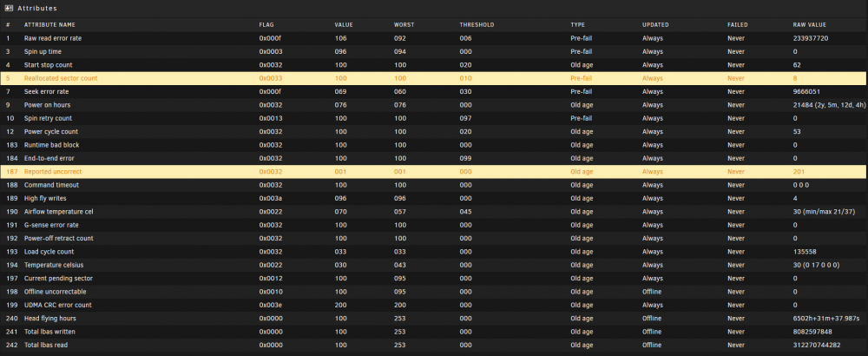Click worst value 092 in Raw read error row
The height and width of the screenshot is (356, 868).
[399, 38]
